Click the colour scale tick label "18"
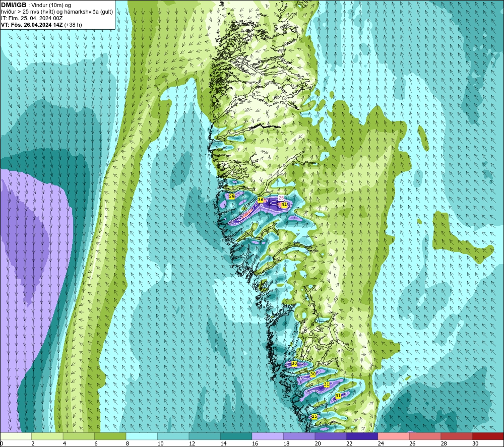 [286, 443]
